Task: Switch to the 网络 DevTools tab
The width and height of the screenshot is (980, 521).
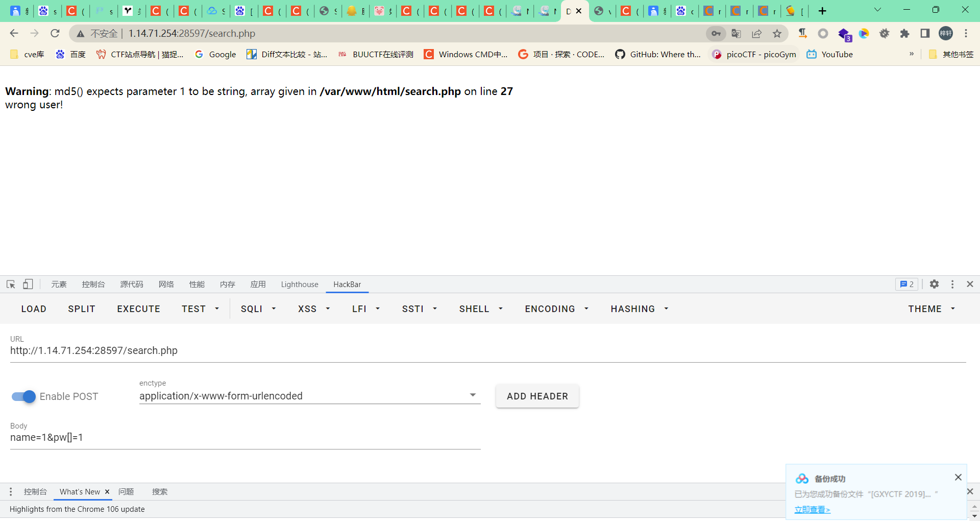Action: point(166,285)
